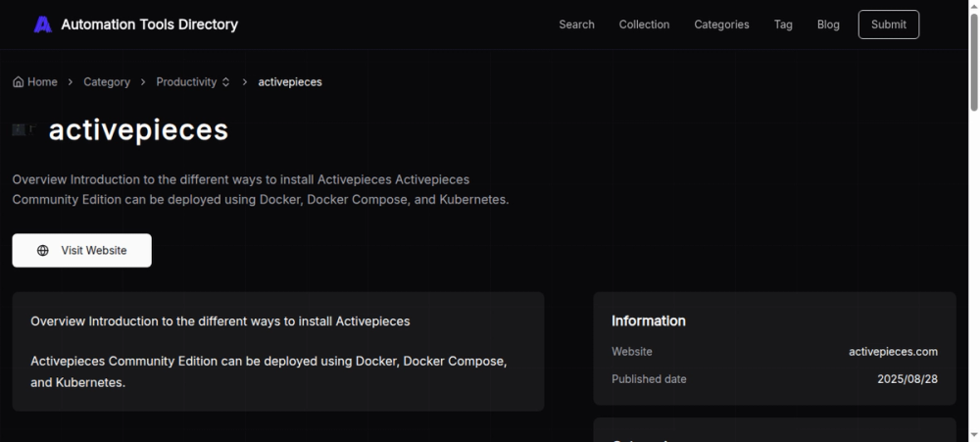The height and width of the screenshot is (442, 980).
Task: Click the activepieces page heading
Action: click(x=139, y=130)
